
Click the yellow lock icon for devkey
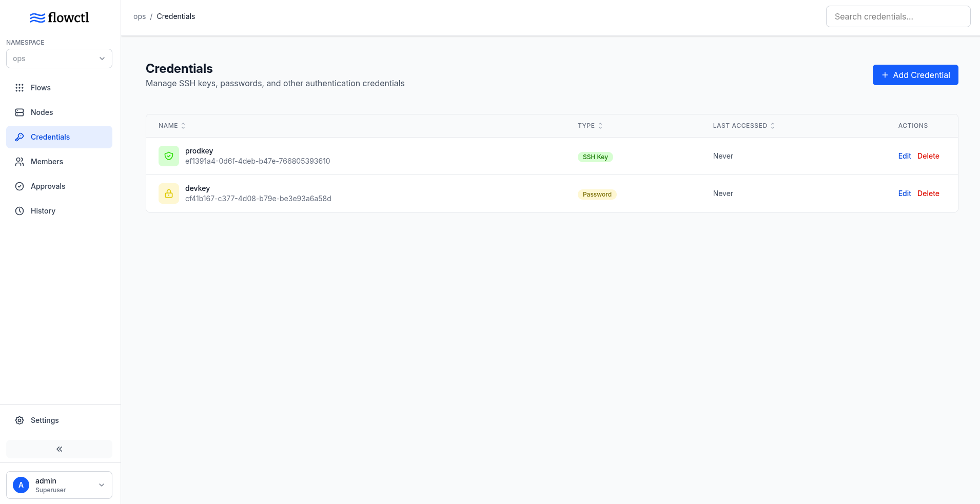(x=169, y=193)
